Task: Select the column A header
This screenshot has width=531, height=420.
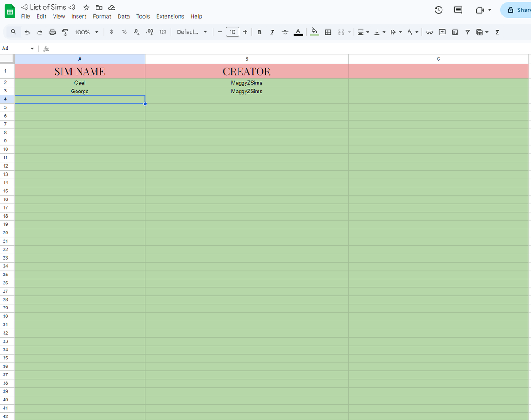Action: tap(80, 59)
